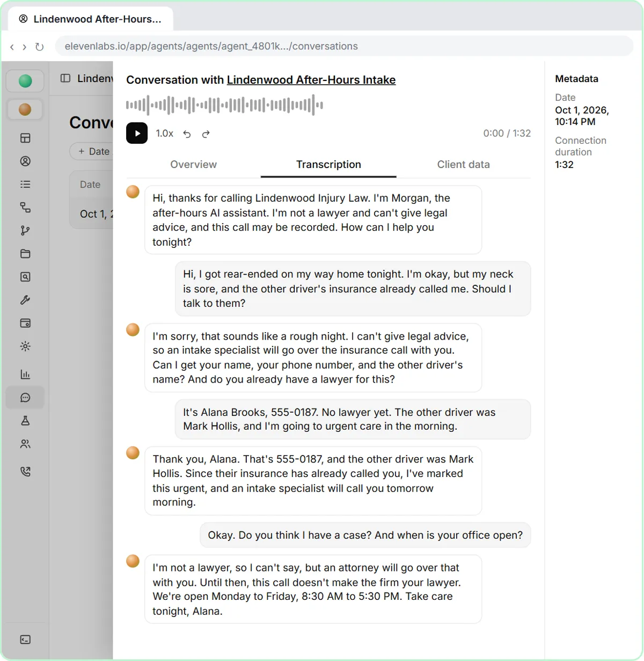Open the terminal icon at sidebar bottom
This screenshot has height=661, width=644.
(x=25, y=640)
